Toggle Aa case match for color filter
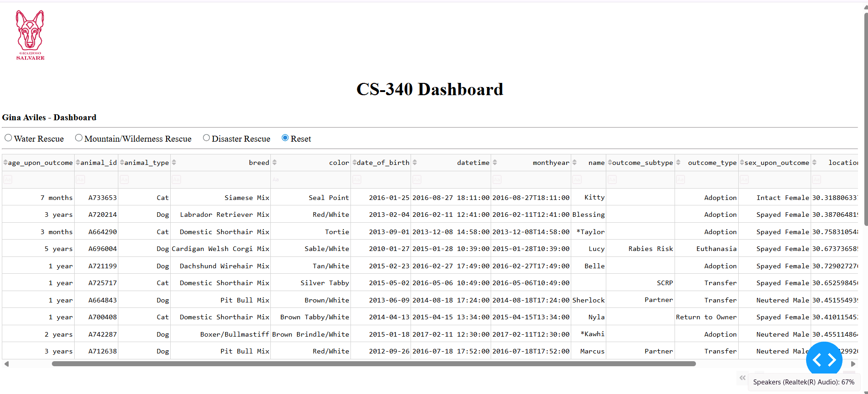Viewport: 868px width, 394px height. pyautogui.click(x=276, y=179)
